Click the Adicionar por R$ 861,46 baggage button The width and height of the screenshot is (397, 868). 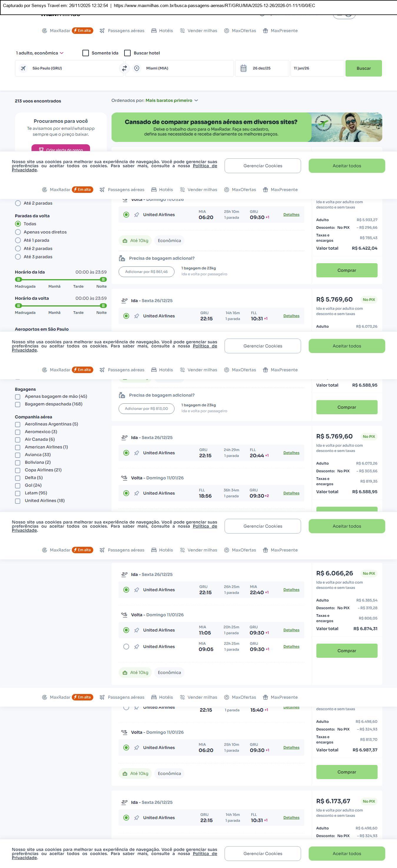pyautogui.click(x=146, y=272)
